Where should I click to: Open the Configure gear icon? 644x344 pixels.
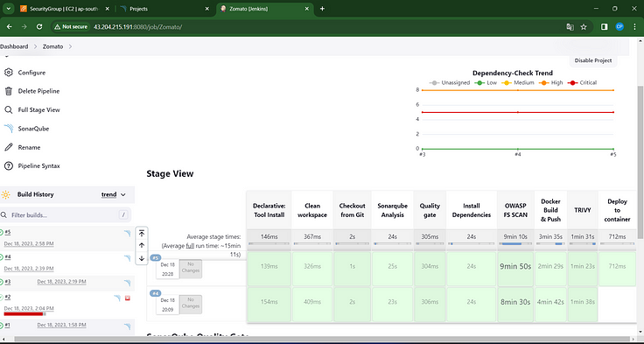click(x=8, y=73)
